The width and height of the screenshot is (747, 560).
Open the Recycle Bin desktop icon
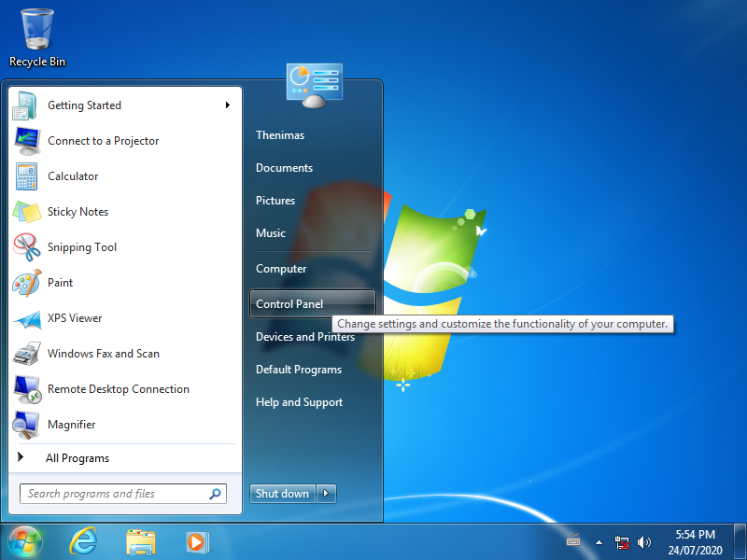point(37,38)
